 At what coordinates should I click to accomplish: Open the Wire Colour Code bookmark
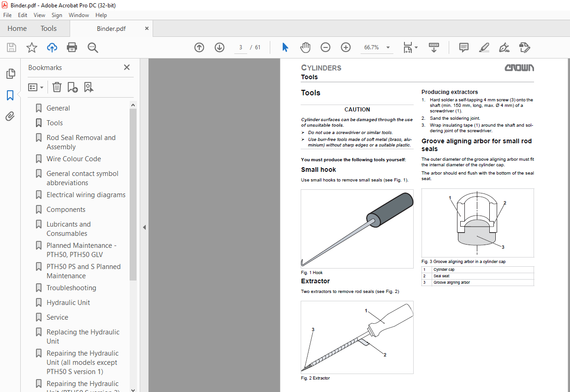click(x=73, y=159)
